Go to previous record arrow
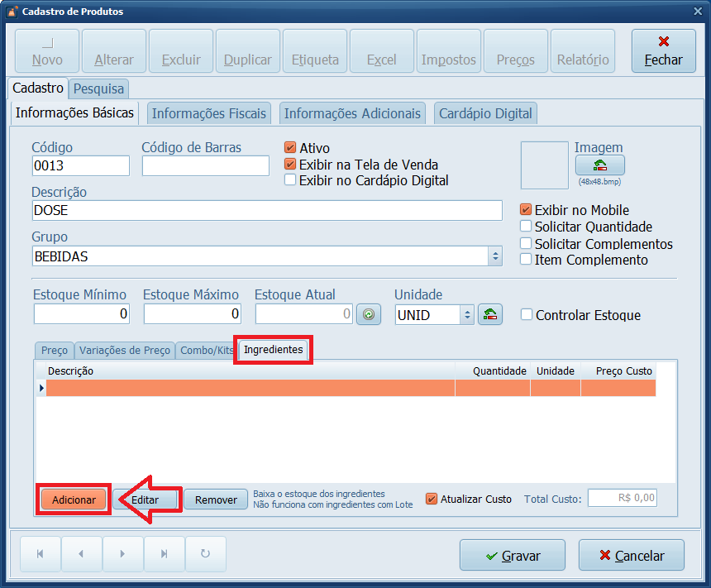The width and height of the screenshot is (711, 588). tap(81, 555)
